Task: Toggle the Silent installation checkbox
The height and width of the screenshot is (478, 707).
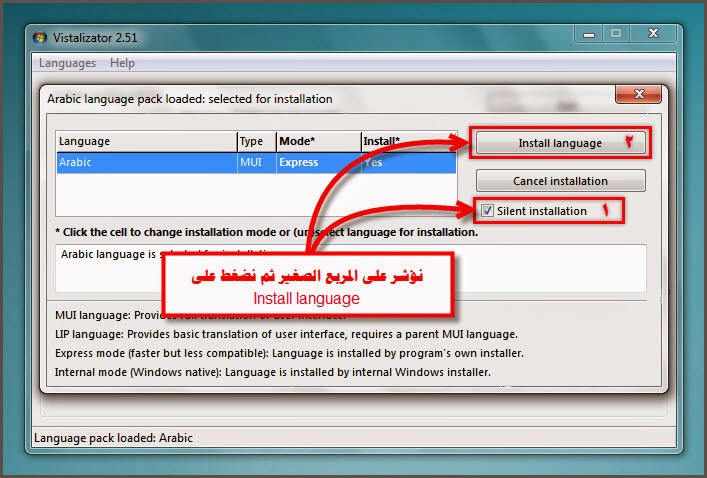Action: coord(487,211)
